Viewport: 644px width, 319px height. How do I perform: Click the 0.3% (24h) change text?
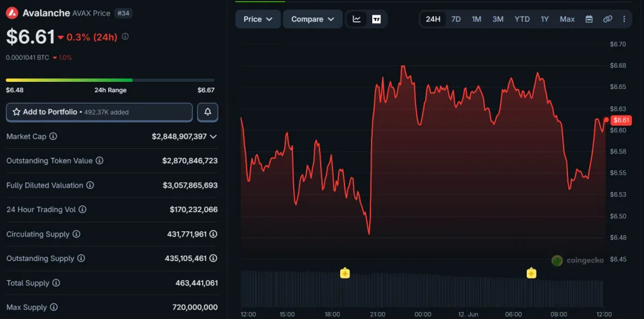(91, 37)
